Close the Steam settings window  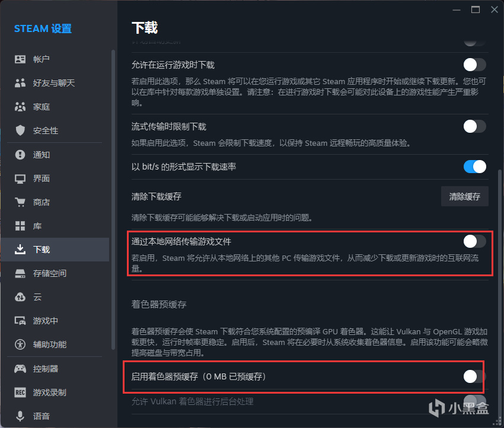click(495, 9)
